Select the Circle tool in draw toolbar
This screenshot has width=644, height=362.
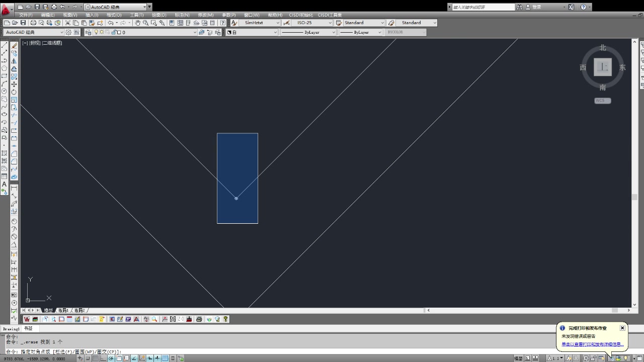pos(5,92)
